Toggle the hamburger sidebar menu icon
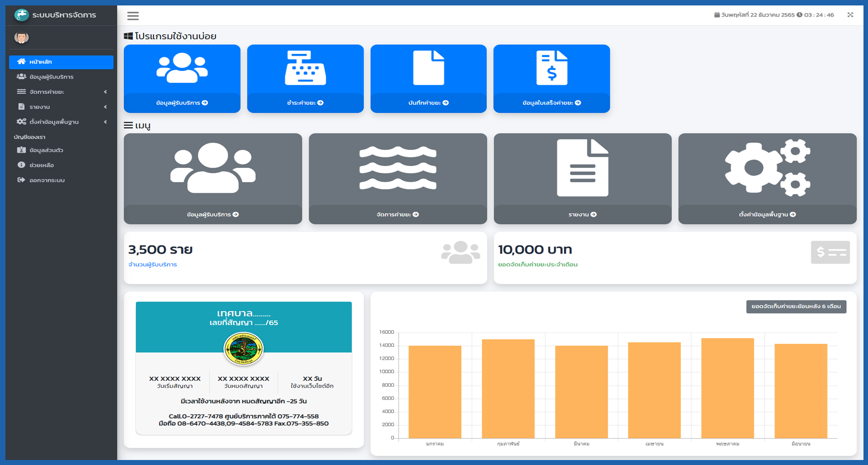This screenshot has width=868, height=465. coord(133,16)
